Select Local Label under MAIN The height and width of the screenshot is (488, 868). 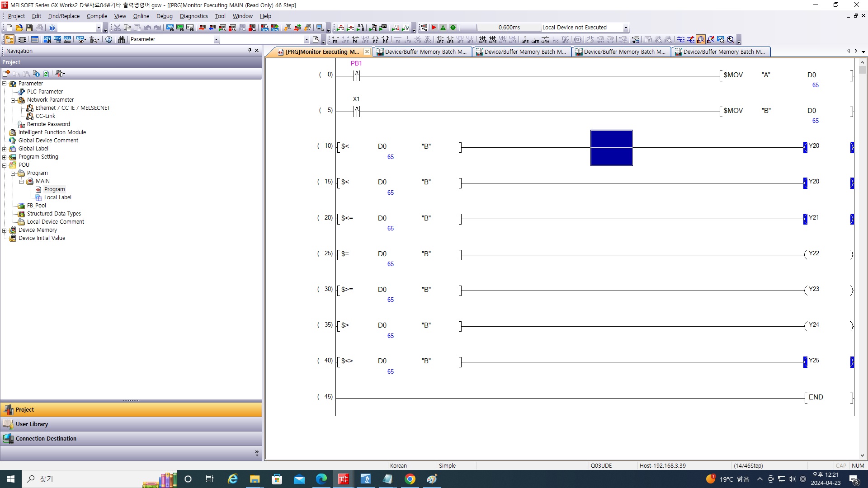pyautogui.click(x=57, y=197)
